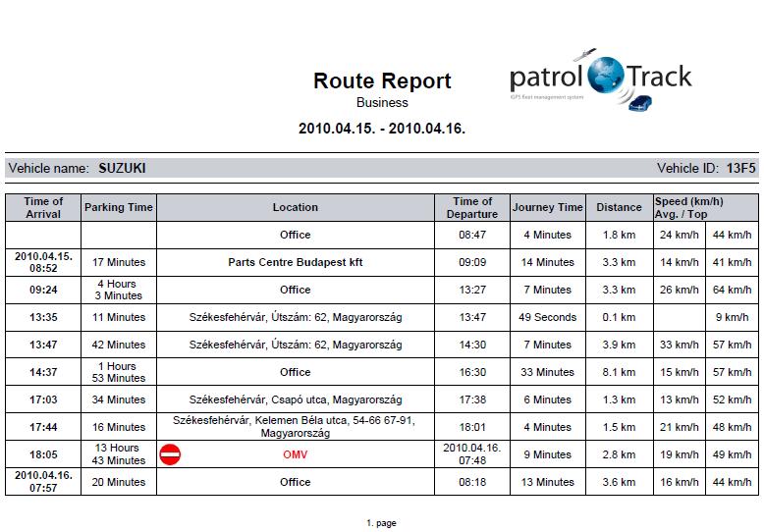This screenshot has width=764, height=532.
Task: Select the red OMV location entry
Action: (x=295, y=454)
